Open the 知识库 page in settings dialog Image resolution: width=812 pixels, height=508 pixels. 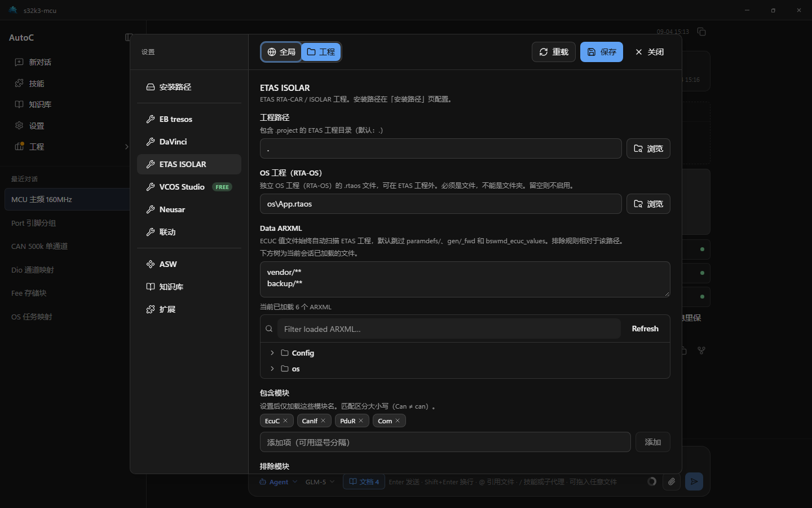tap(189, 287)
